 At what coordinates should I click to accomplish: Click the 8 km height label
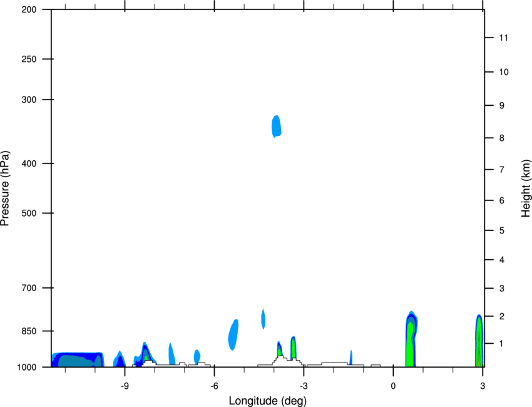coord(502,138)
